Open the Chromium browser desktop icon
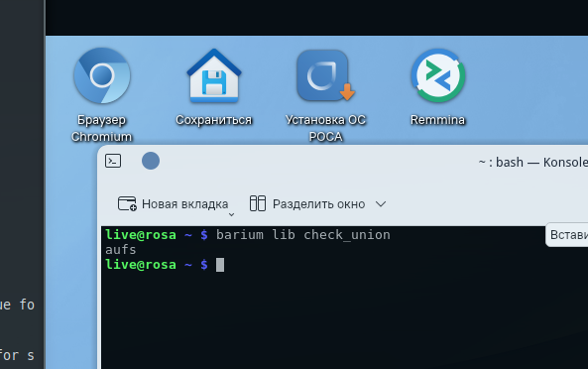Screen dimensions: 588x369 102,76
